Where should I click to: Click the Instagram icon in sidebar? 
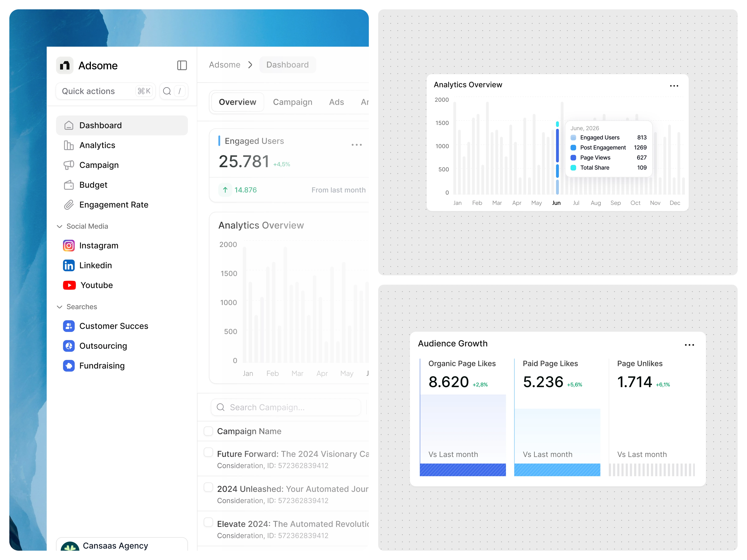pos(69,245)
